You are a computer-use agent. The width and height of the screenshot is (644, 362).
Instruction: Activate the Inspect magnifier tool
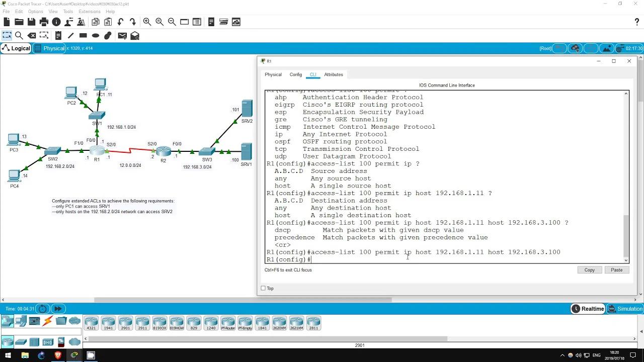coord(20,35)
